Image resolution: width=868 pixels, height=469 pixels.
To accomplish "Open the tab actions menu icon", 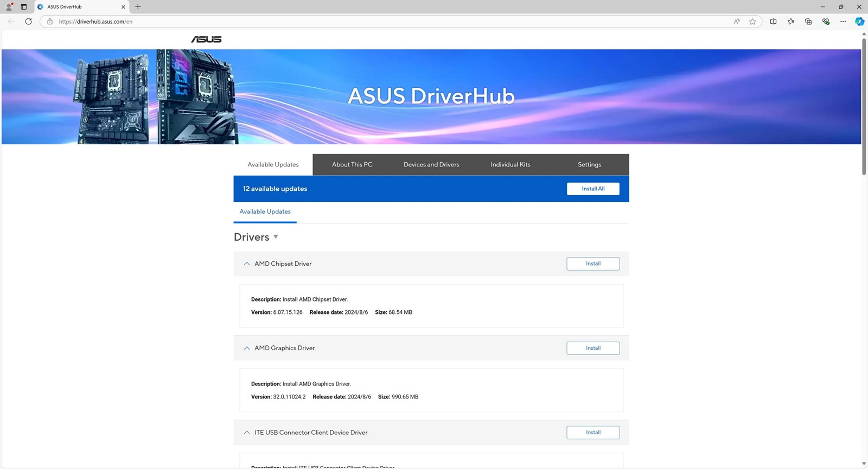I will pos(24,7).
